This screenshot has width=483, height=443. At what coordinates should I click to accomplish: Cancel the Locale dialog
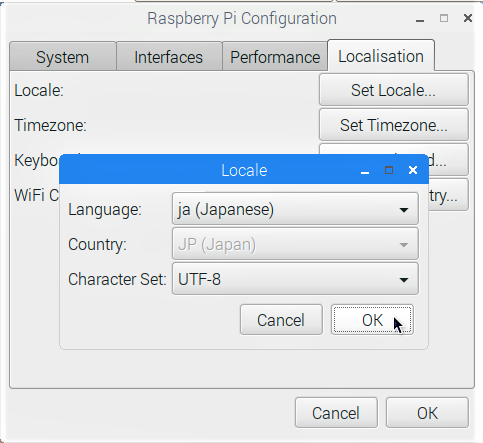pos(281,320)
